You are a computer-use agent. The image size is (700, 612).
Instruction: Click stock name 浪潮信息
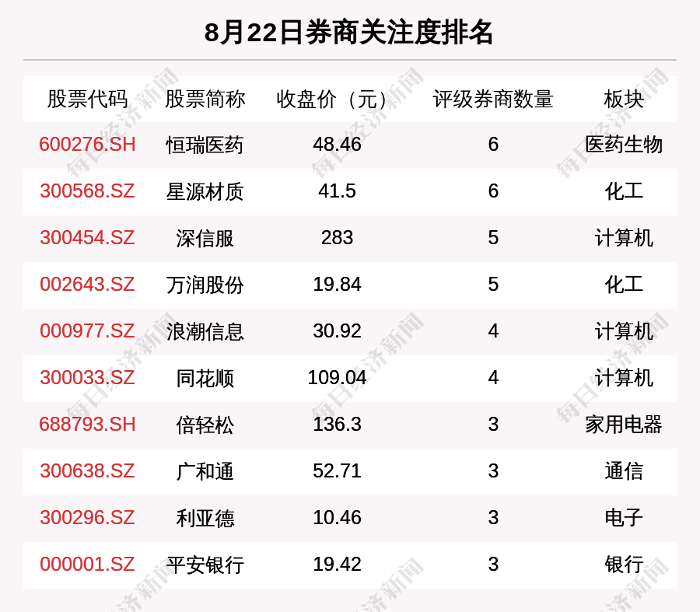pos(205,332)
